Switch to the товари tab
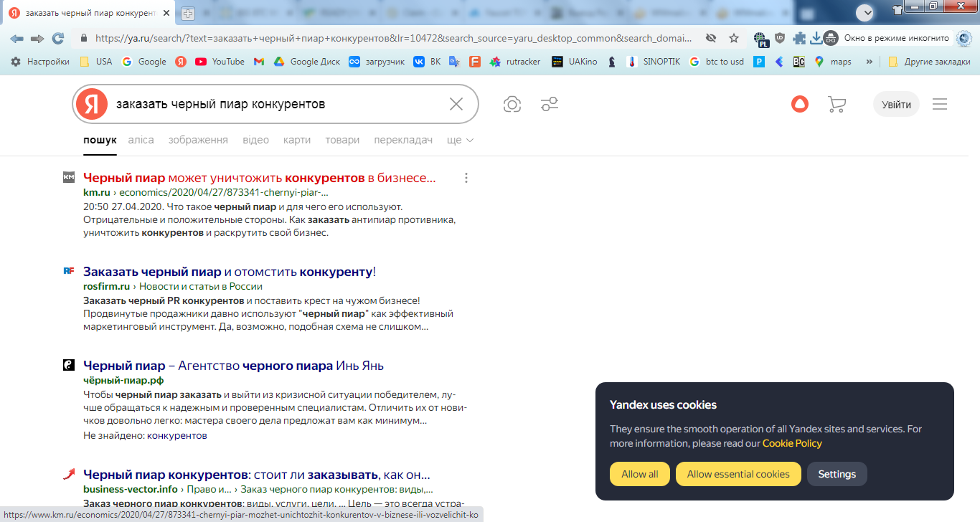This screenshot has height=522, width=980. click(x=342, y=141)
